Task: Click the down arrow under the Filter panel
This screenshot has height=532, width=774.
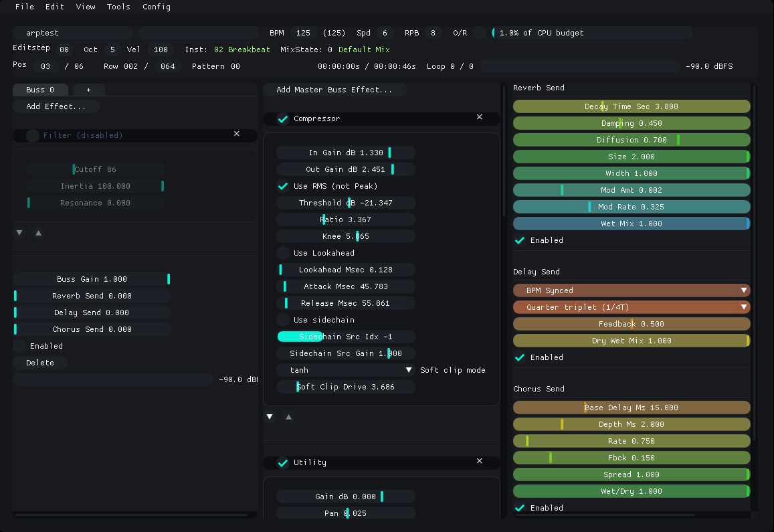Action: (x=19, y=232)
